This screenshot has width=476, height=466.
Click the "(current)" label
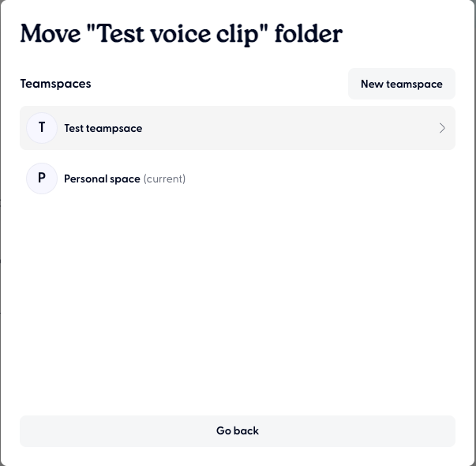pos(164,179)
